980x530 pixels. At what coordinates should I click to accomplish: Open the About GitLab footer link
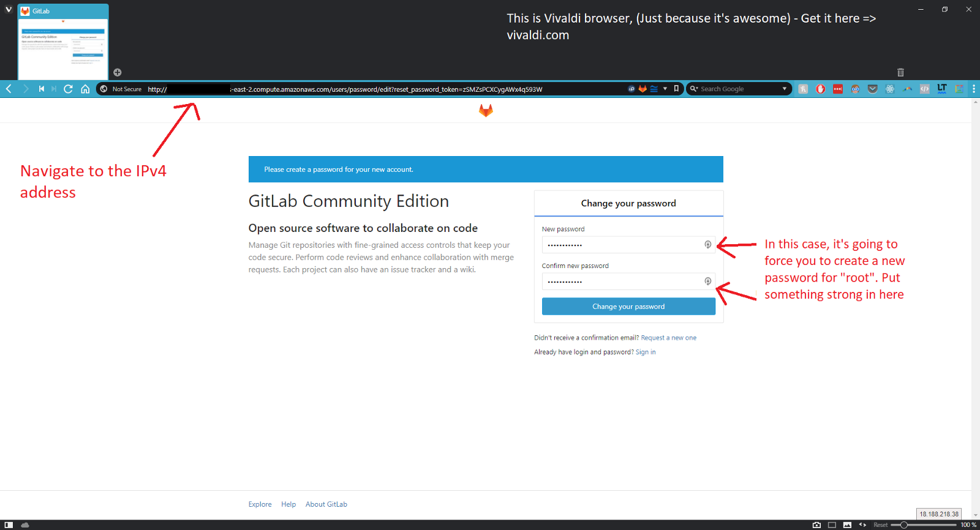click(326, 504)
